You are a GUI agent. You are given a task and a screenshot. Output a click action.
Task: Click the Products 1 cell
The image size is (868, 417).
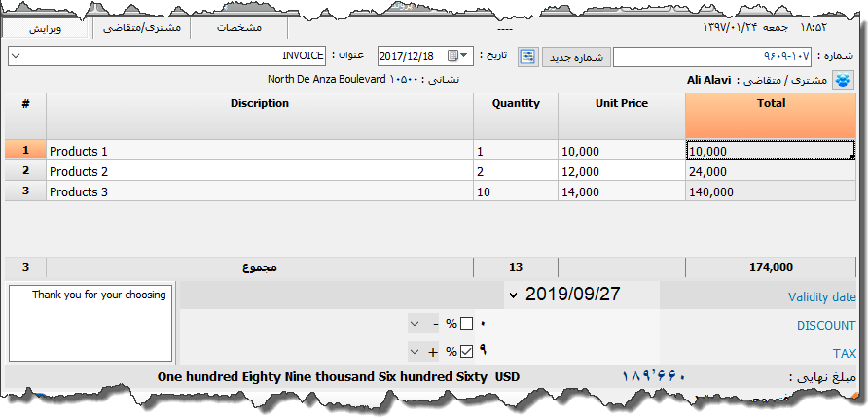tap(260, 151)
